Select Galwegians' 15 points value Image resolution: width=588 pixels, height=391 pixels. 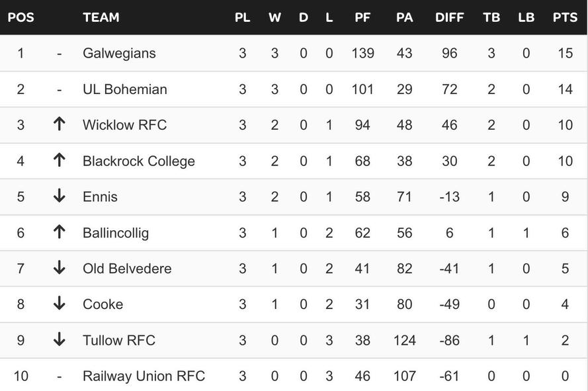[565, 54]
